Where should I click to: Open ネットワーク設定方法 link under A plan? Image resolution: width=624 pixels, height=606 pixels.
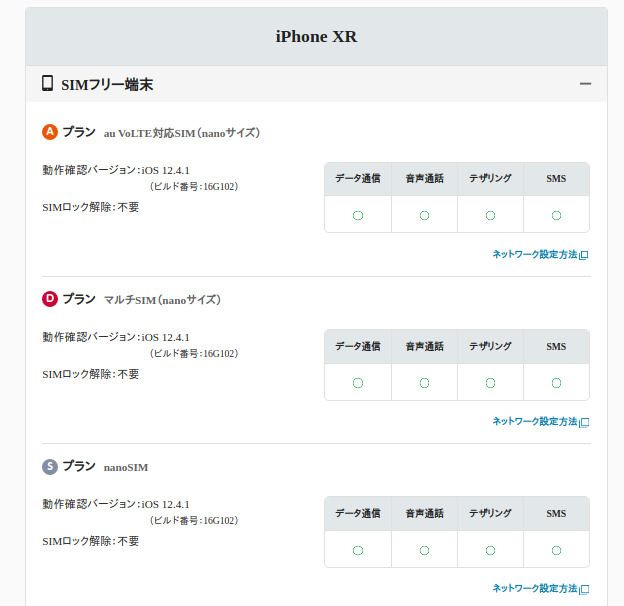pos(535,255)
